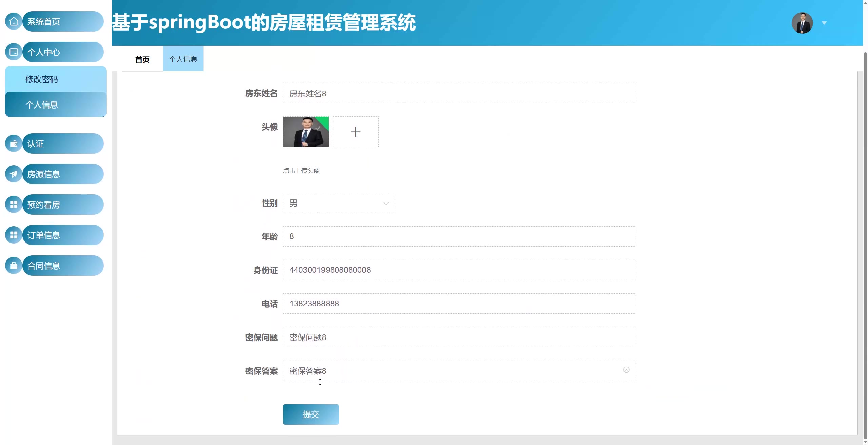Screen dimensions: 868x445
Task: Open the 性别 gender dropdown
Action: [338, 203]
